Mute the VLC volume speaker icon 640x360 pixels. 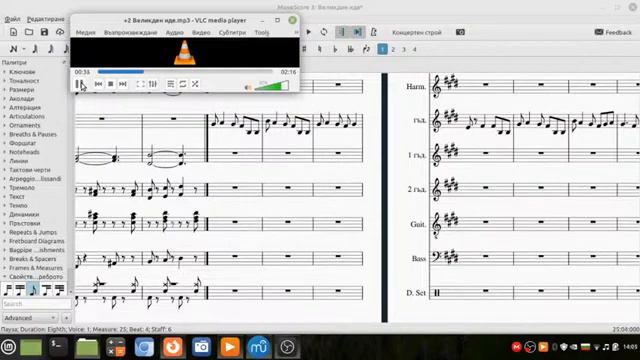(x=248, y=87)
